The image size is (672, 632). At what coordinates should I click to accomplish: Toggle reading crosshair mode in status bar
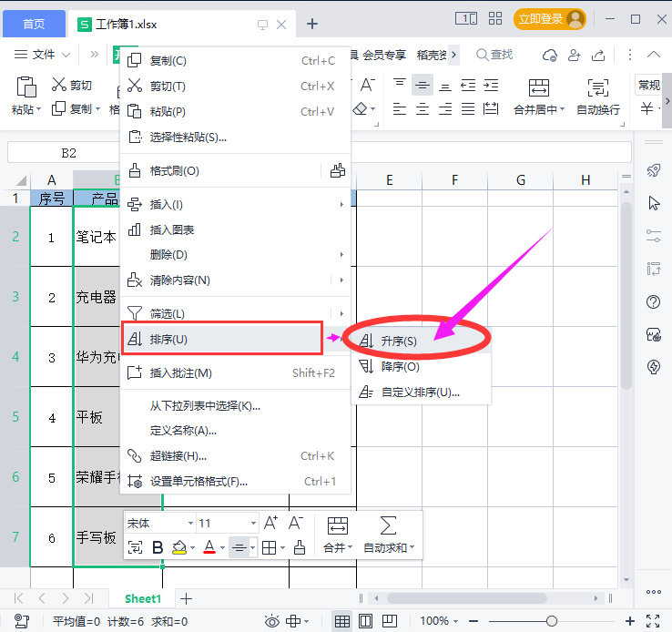[293, 621]
